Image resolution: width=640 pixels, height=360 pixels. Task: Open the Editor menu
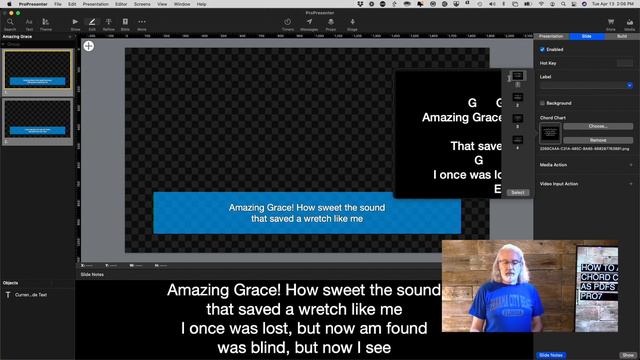point(121,4)
